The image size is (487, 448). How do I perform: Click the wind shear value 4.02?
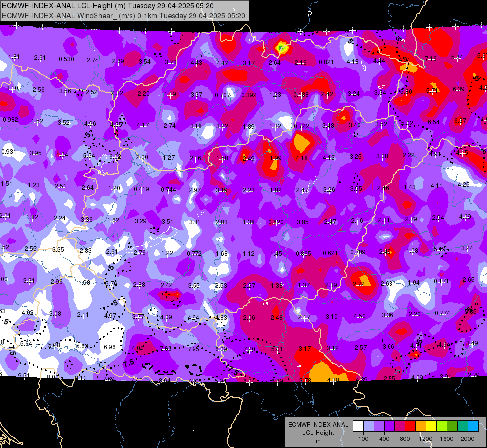coord(27,313)
